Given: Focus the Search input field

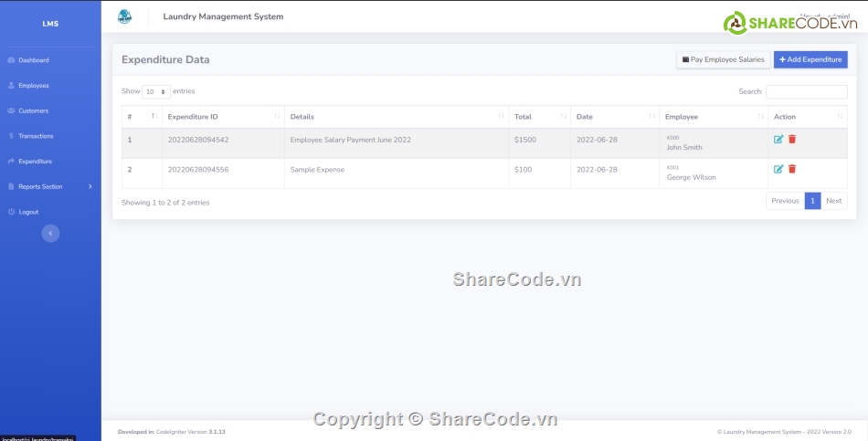Looking at the screenshot, I should click(806, 92).
